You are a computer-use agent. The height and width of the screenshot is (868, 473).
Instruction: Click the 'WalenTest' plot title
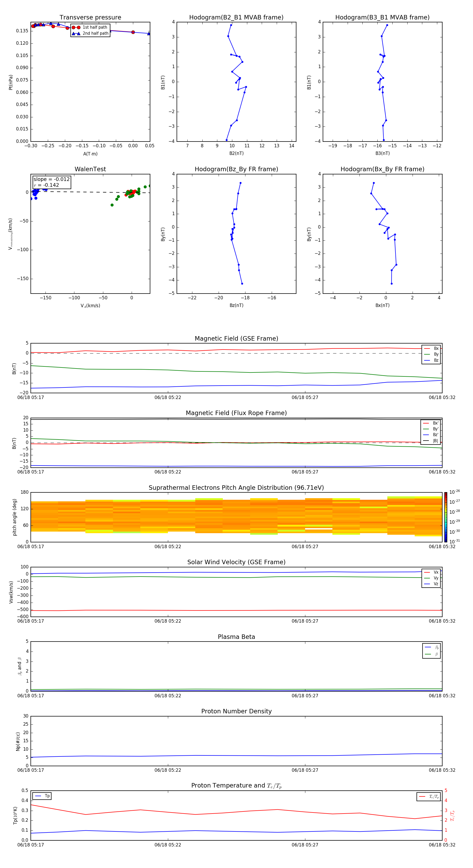(90, 169)
